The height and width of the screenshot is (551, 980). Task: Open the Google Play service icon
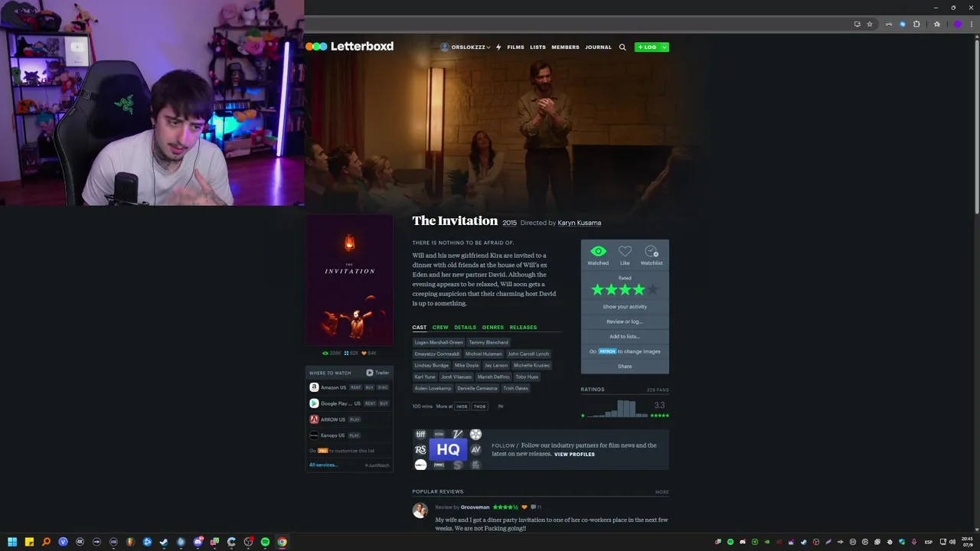click(314, 403)
